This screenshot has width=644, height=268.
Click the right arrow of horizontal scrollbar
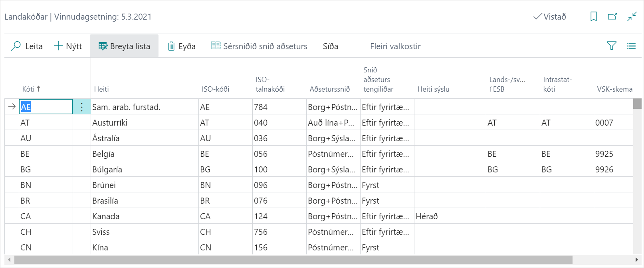(x=636, y=260)
